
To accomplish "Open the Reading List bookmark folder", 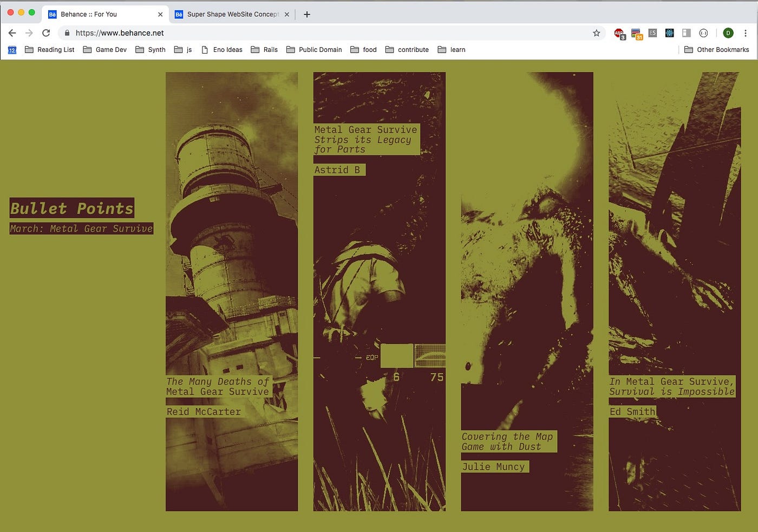I will point(50,50).
